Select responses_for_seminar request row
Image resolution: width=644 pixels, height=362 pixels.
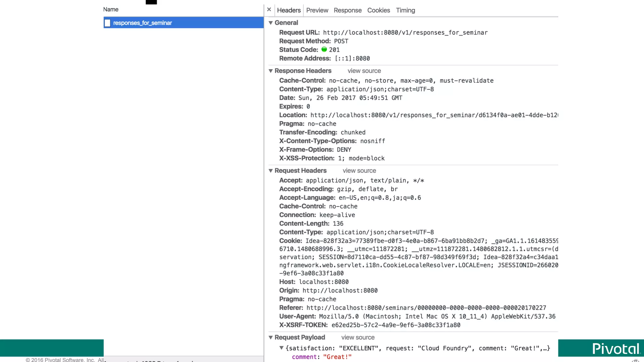click(x=183, y=23)
